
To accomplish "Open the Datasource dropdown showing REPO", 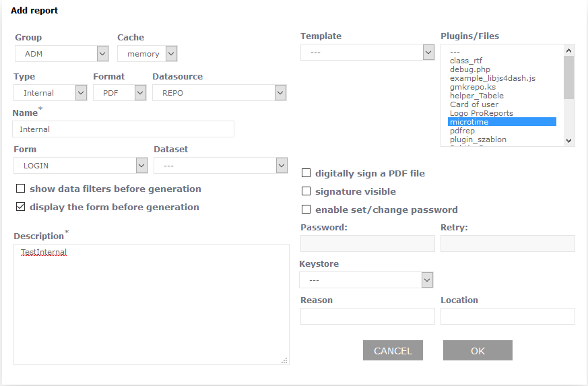I will click(x=220, y=93).
